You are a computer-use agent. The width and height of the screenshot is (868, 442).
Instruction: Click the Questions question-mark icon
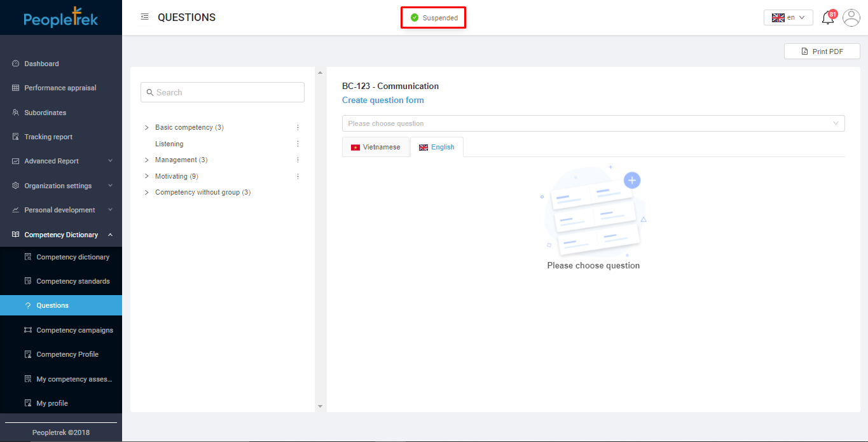[x=28, y=305]
